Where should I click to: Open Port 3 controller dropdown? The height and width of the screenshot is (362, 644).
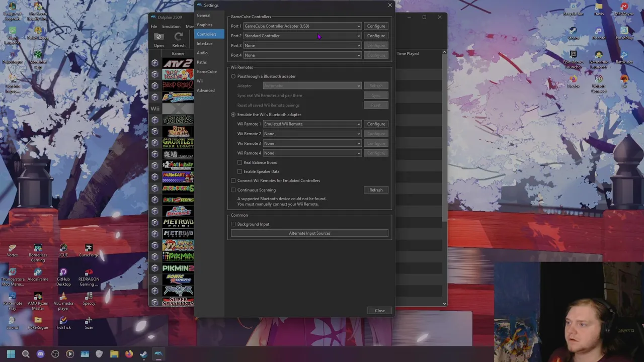302,45
